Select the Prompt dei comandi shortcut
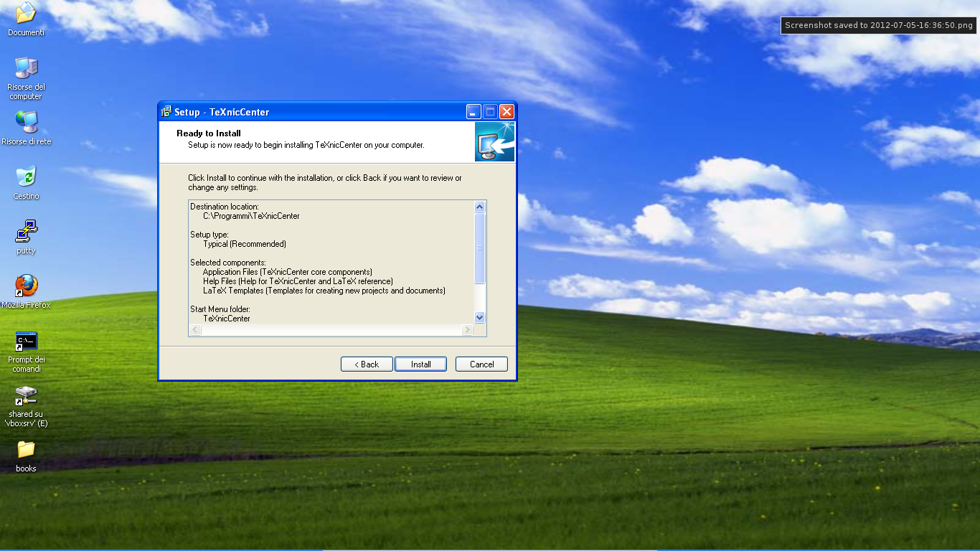 [26, 352]
